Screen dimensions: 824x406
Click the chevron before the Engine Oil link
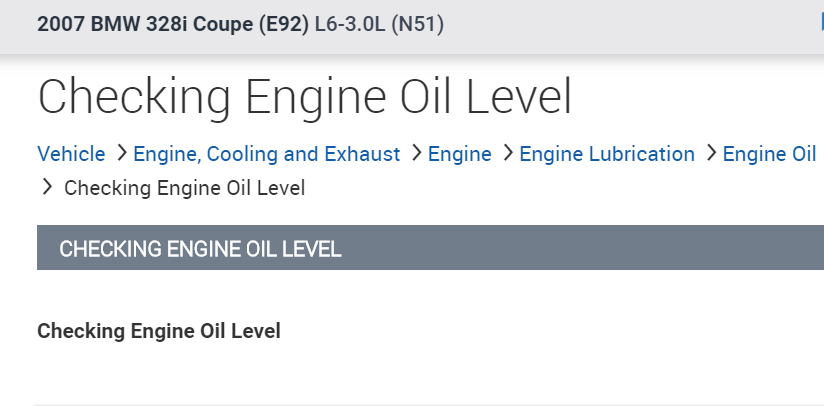[710, 153]
